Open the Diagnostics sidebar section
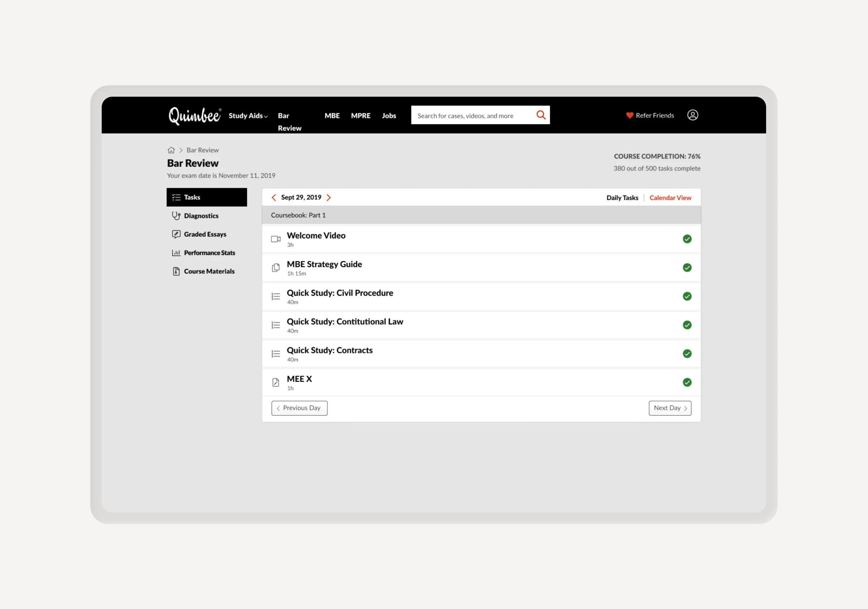Image resolution: width=868 pixels, height=609 pixels. click(x=201, y=216)
